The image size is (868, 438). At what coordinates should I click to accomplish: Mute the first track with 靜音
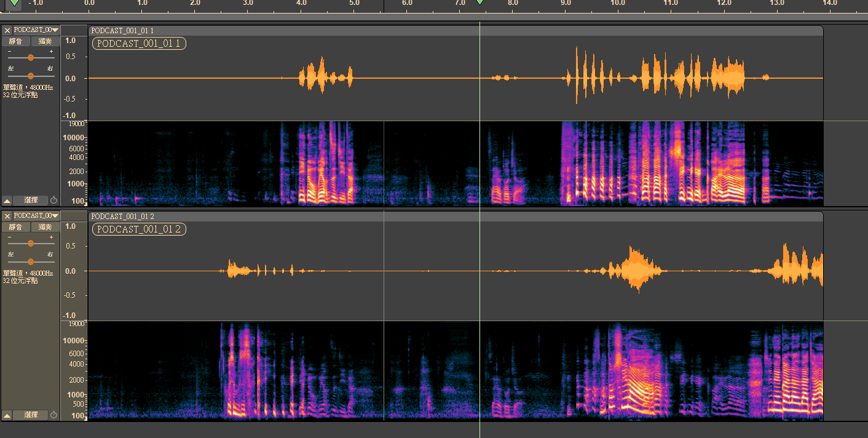(x=15, y=41)
